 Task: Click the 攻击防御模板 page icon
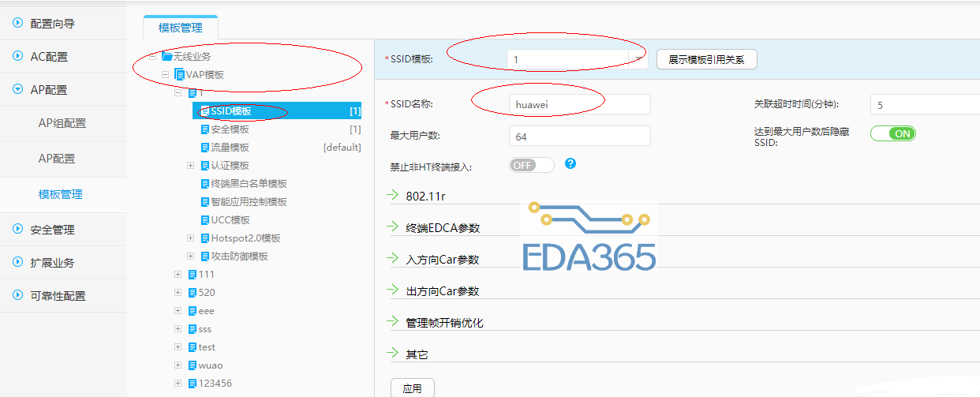click(x=205, y=256)
